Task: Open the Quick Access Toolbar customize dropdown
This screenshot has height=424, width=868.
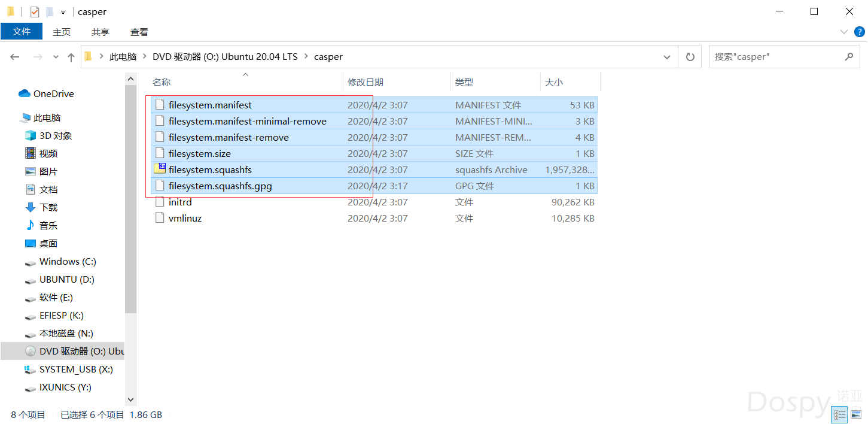Action: tap(63, 12)
